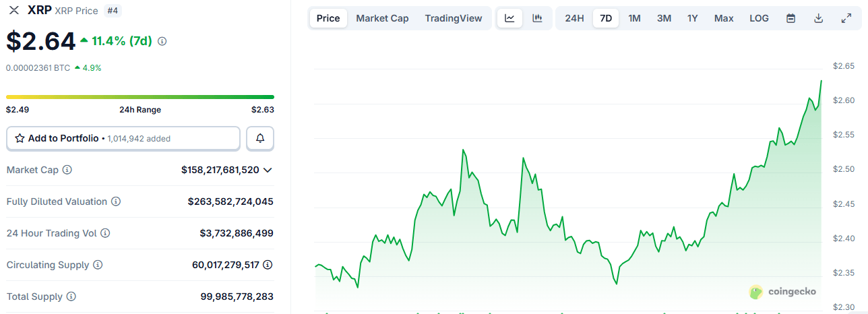Click the info icon after Circulating Supply value
Image resolution: width=868 pixels, height=314 pixels.
click(268, 265)
